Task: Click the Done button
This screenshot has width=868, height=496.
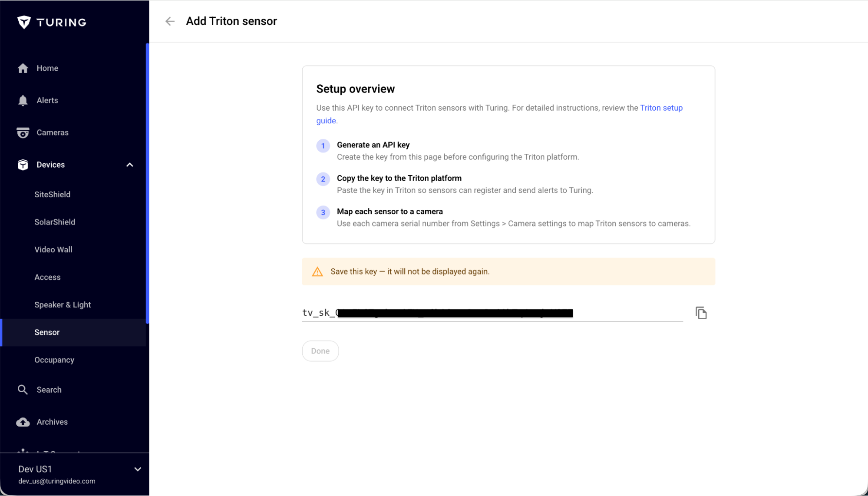Action: (x=320, y=351)
